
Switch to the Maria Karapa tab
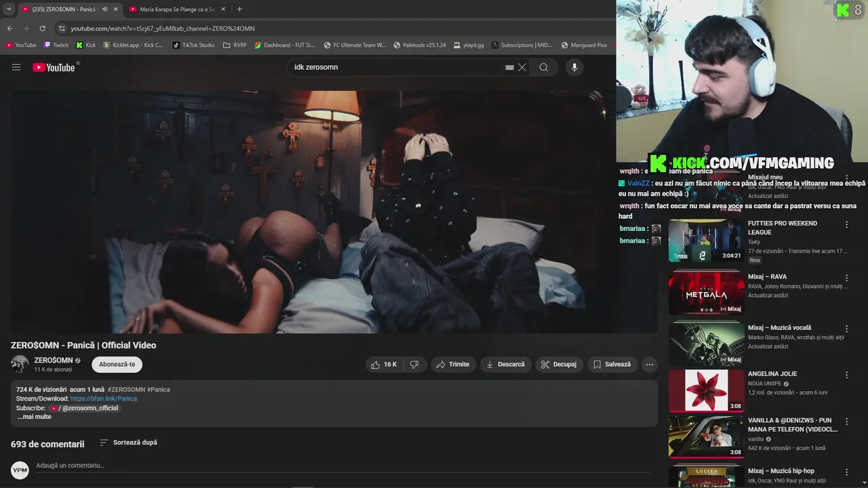click(176, 9)
